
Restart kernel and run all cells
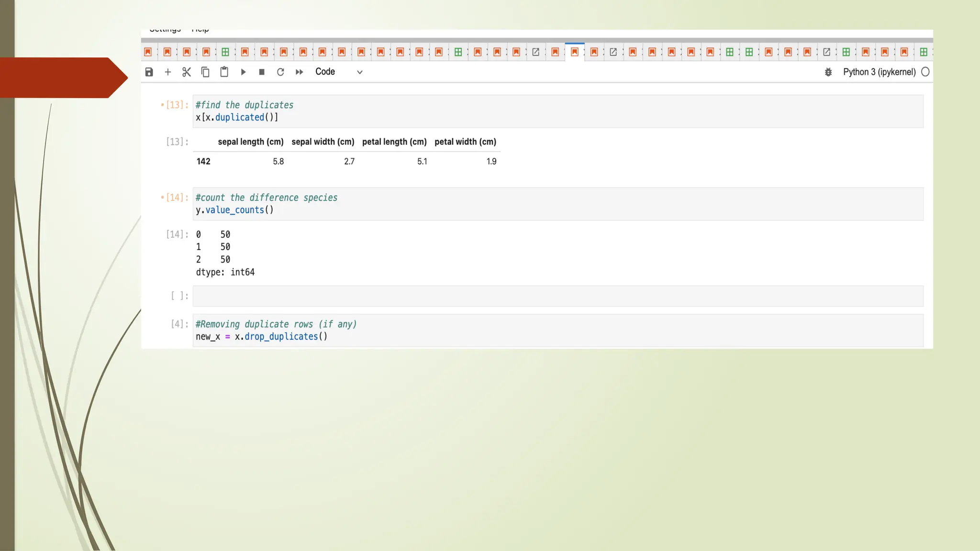coord(300,72)
